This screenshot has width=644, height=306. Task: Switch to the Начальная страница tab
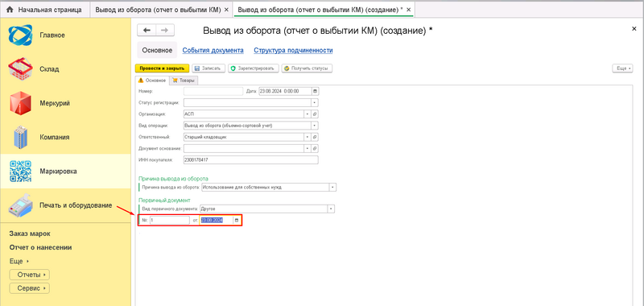[x=45, y=10]
